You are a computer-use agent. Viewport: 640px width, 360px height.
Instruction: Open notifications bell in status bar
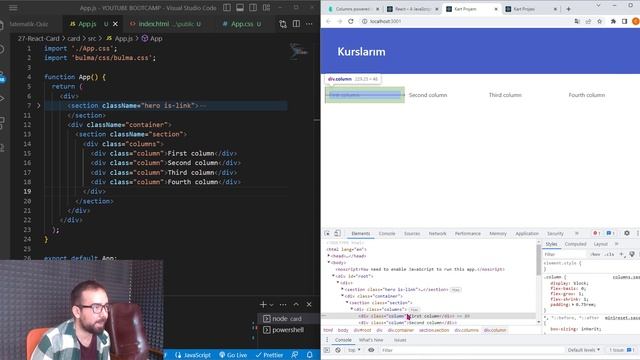310,355
